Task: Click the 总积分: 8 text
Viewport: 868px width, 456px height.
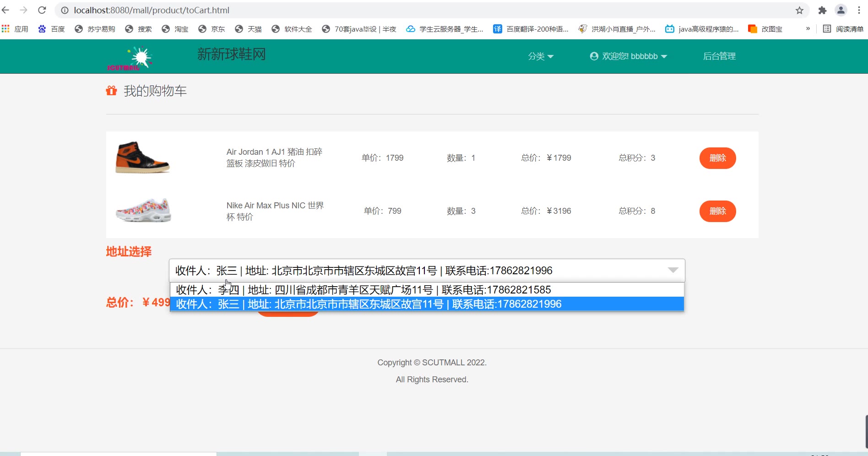Action: 637,211
